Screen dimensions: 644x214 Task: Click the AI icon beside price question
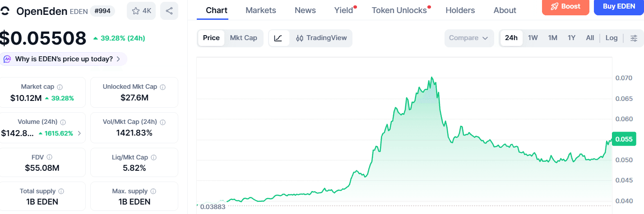click(x=7, y=59)
